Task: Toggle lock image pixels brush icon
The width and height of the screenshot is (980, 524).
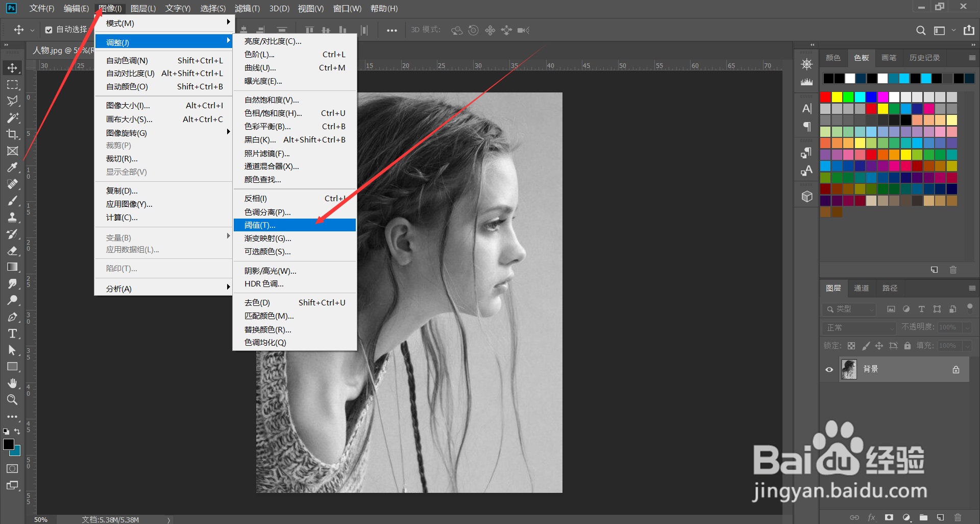Action: point(866,346)
